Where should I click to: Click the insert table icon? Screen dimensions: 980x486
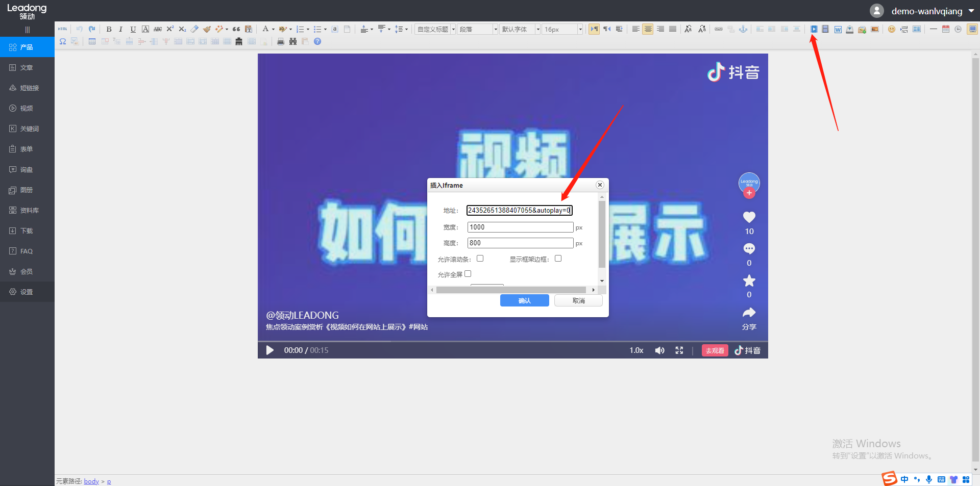[x=92, y=41]
